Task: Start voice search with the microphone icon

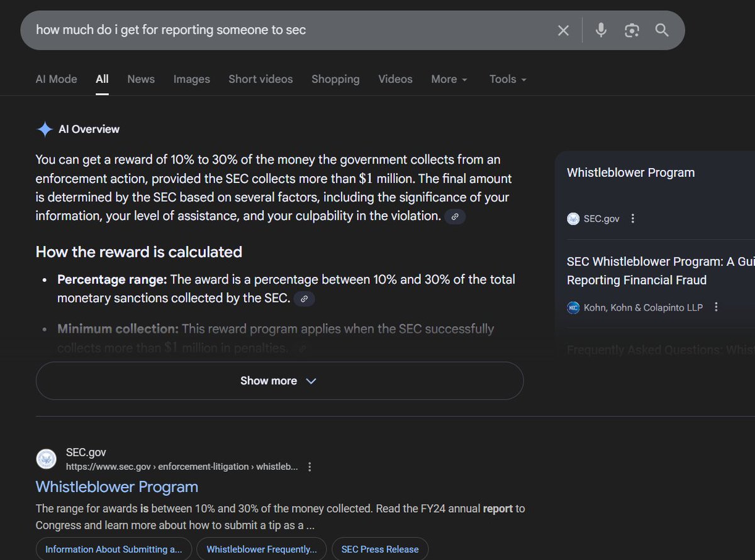Action: point(601,30)
